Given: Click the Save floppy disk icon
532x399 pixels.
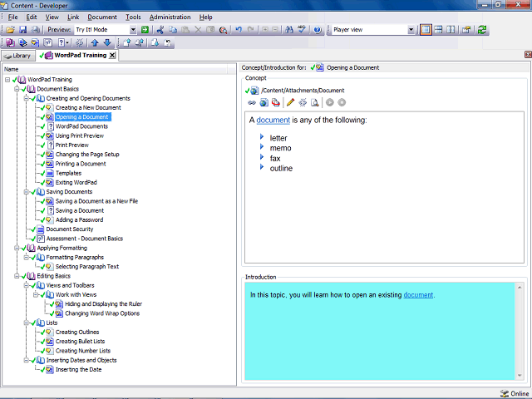Looking at the screenshot, I should pos(22,30).
